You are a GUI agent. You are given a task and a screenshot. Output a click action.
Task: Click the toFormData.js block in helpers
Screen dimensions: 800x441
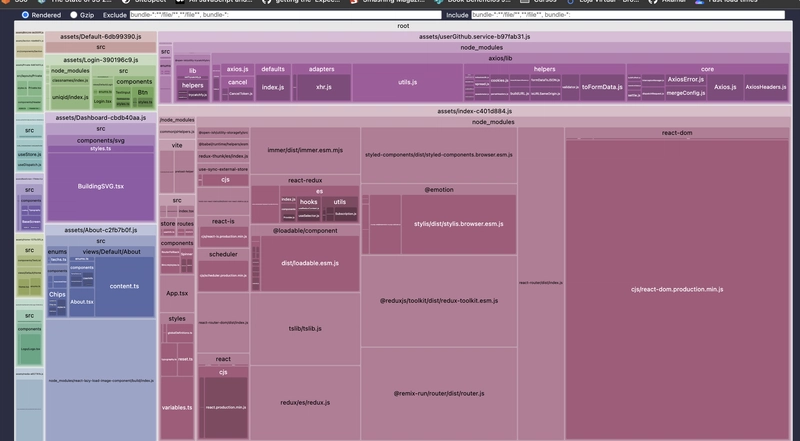pyautogui.click(x=601, y=87)
